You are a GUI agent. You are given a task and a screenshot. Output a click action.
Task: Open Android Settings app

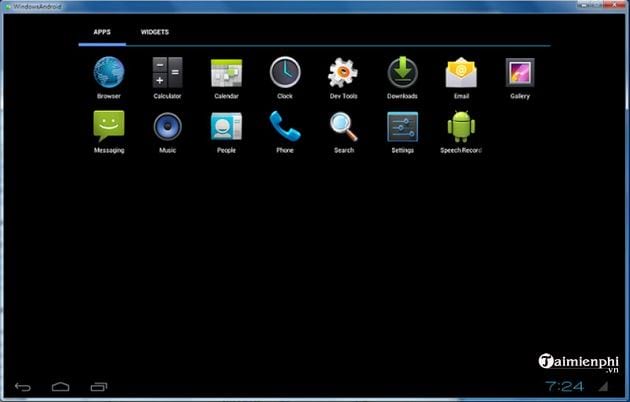(402, 127)
